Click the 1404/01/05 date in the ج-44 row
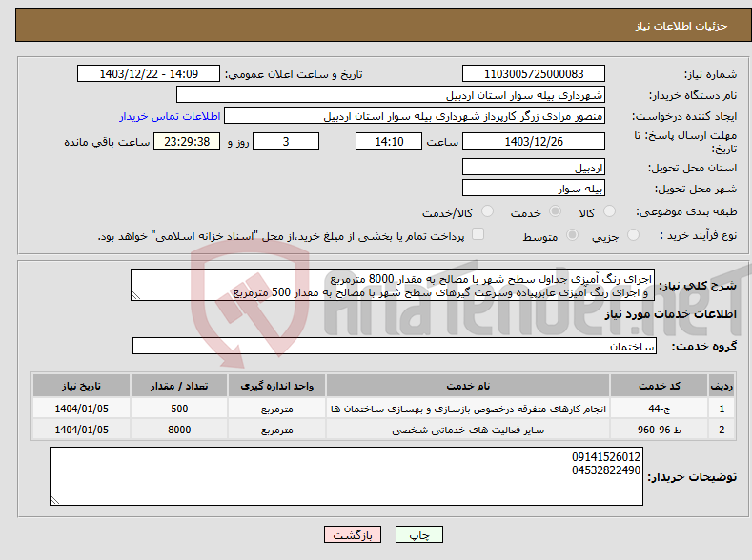The image size is (752, 560). [81, 409]
